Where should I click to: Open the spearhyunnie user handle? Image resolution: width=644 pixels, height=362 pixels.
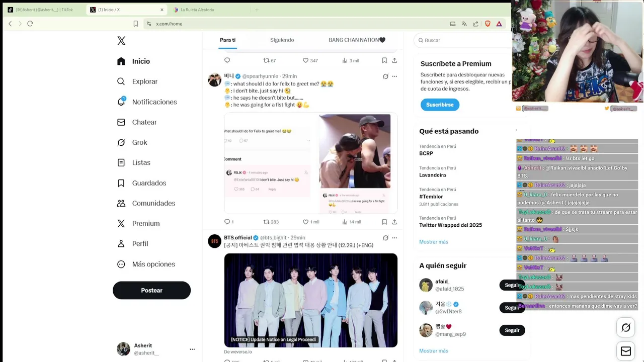pyautogui.click(x=260, y=76)
